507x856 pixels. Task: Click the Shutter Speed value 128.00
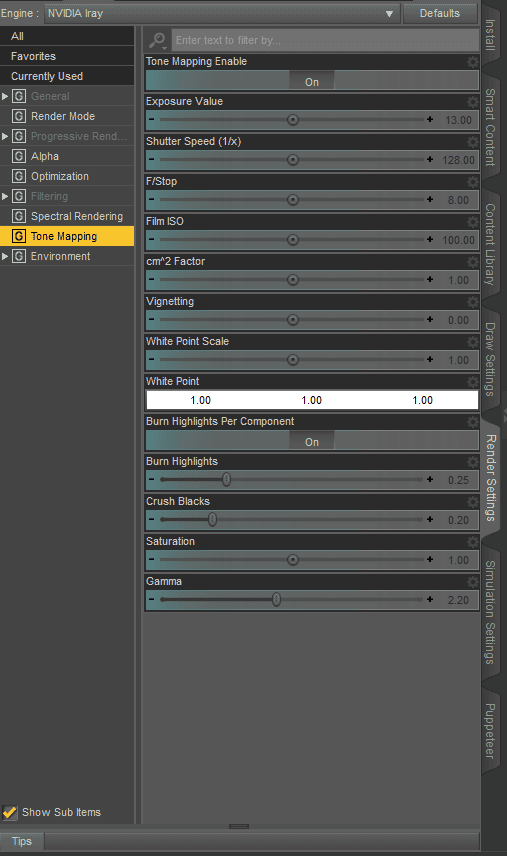pos(458,160)
